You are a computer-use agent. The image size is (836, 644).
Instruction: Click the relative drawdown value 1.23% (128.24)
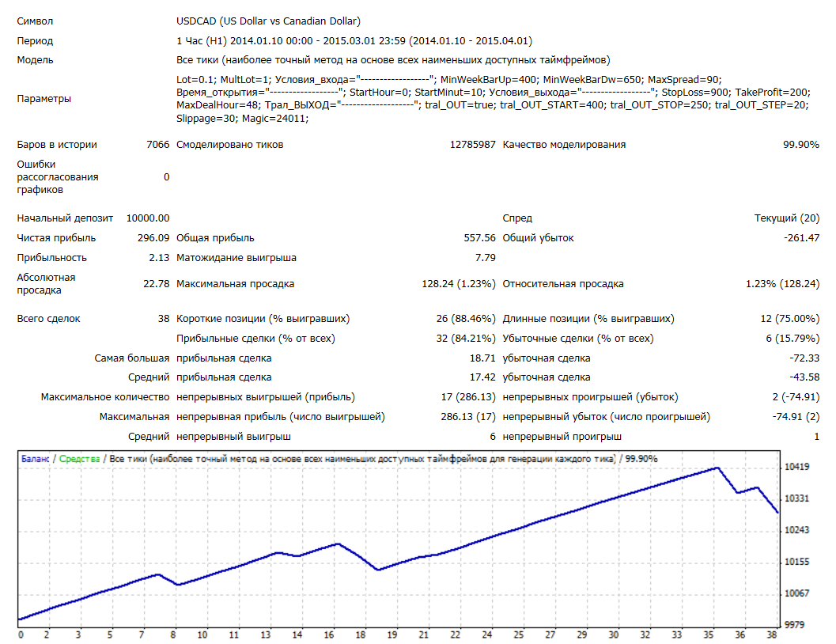point(782,283)
